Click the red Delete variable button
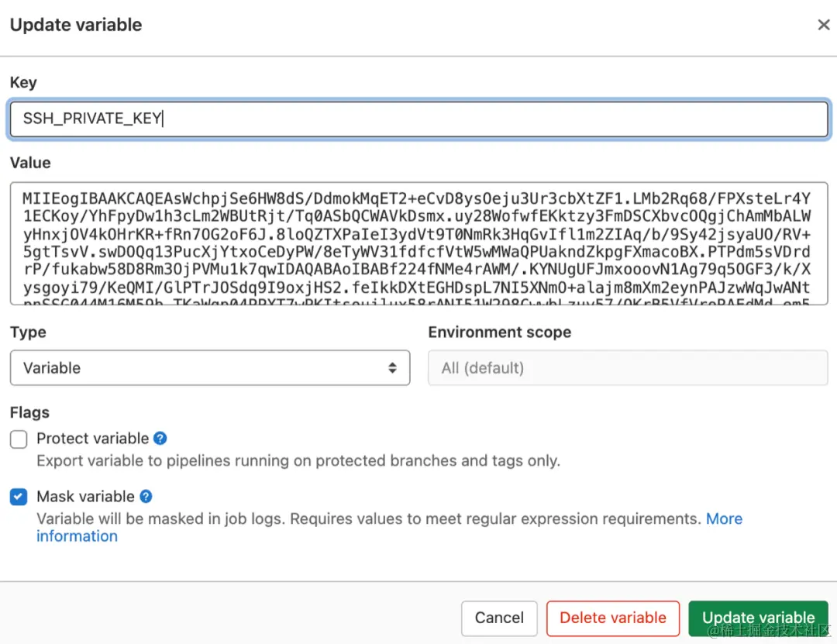The height and width of the screenshot is (644, 837). [x=613, y=618]
